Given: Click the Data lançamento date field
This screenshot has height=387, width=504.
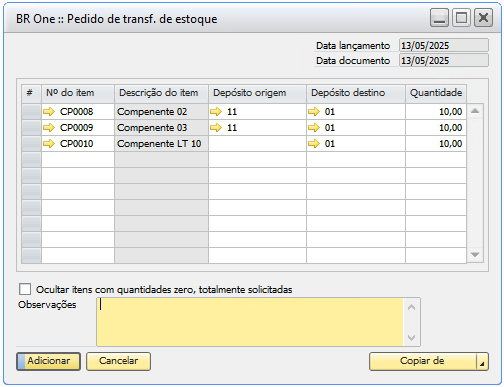Looking at the screenshot, I should (x=444, y=45).
